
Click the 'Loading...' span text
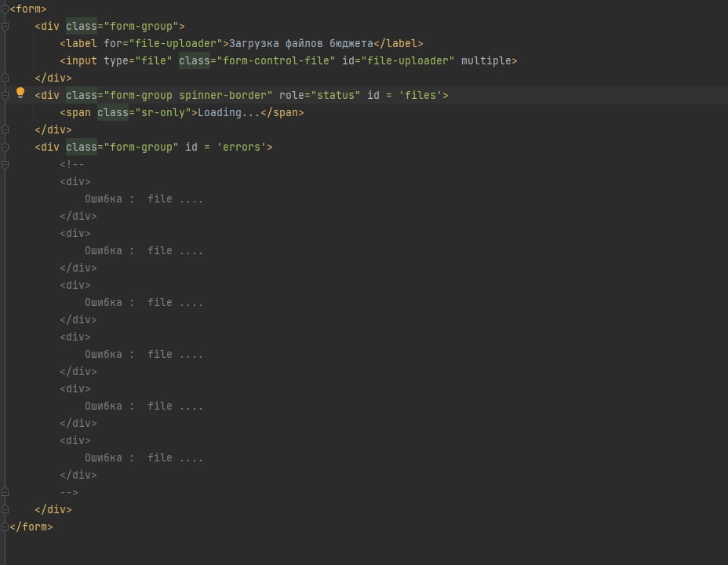point(229,112)
